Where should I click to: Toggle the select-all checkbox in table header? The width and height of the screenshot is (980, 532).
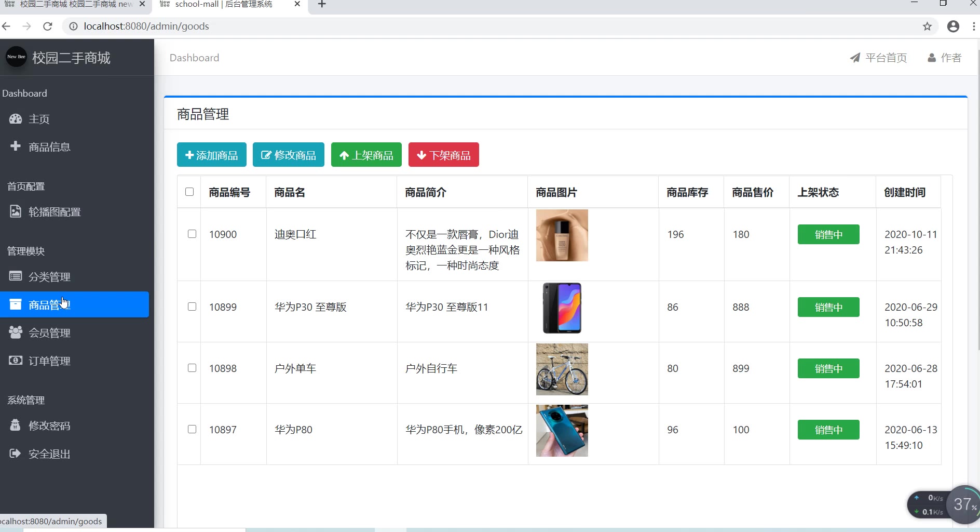click(189, 192)
